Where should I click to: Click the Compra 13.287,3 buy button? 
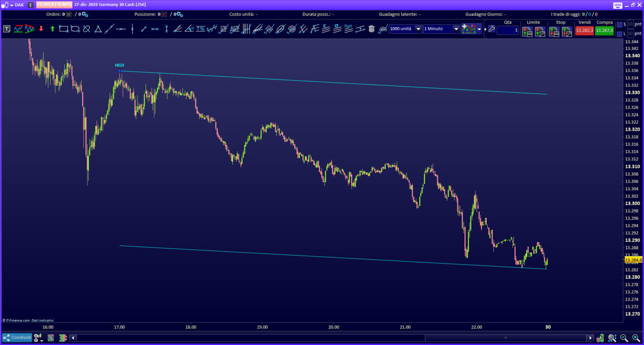pyautogui.click(x=604, y=31)
